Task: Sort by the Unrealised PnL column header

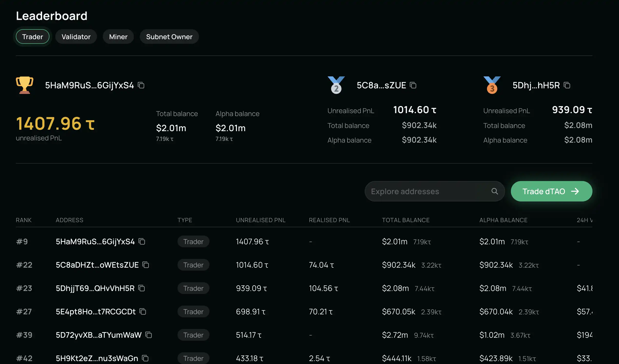Action: coord(260,220)
